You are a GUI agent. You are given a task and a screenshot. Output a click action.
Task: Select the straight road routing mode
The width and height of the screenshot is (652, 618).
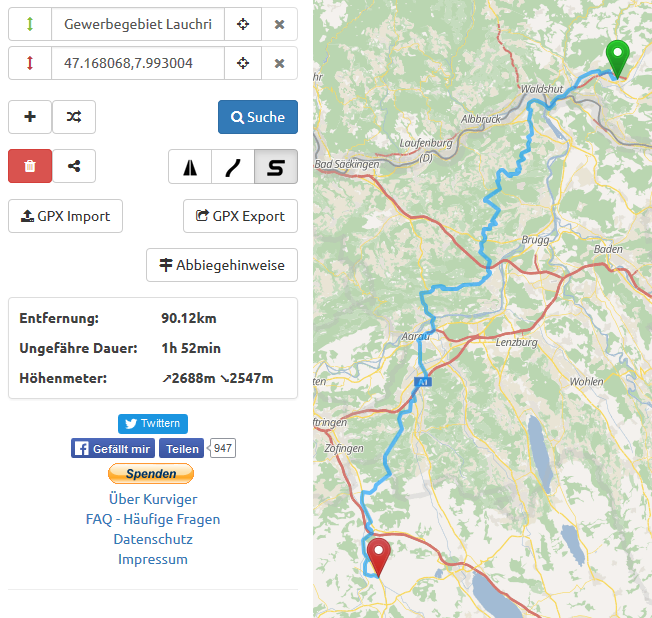click(x=190, y=167)
